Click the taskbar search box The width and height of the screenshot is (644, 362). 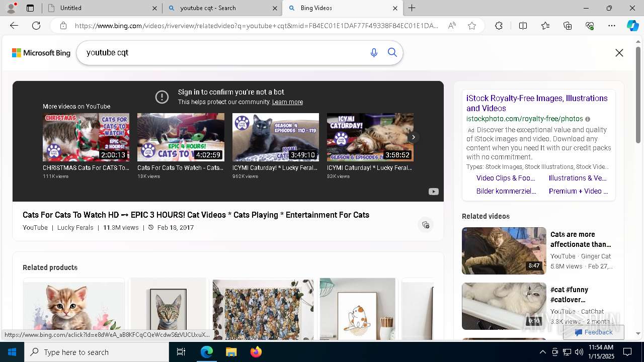pos(97,352)
